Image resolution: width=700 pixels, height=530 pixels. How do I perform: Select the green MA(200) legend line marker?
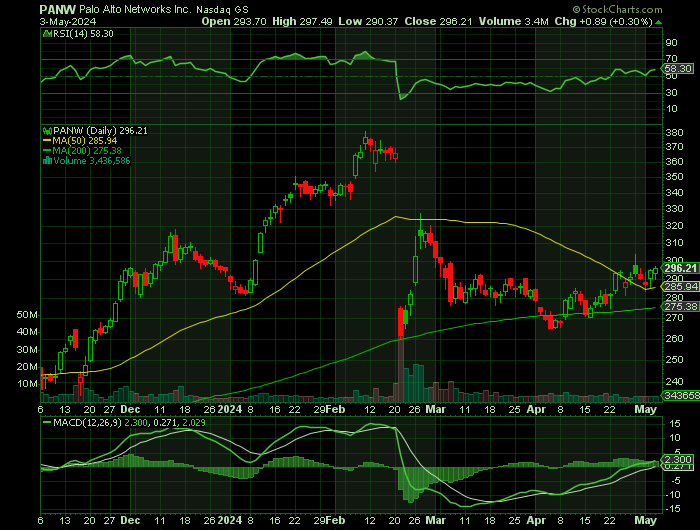(47, 150)
